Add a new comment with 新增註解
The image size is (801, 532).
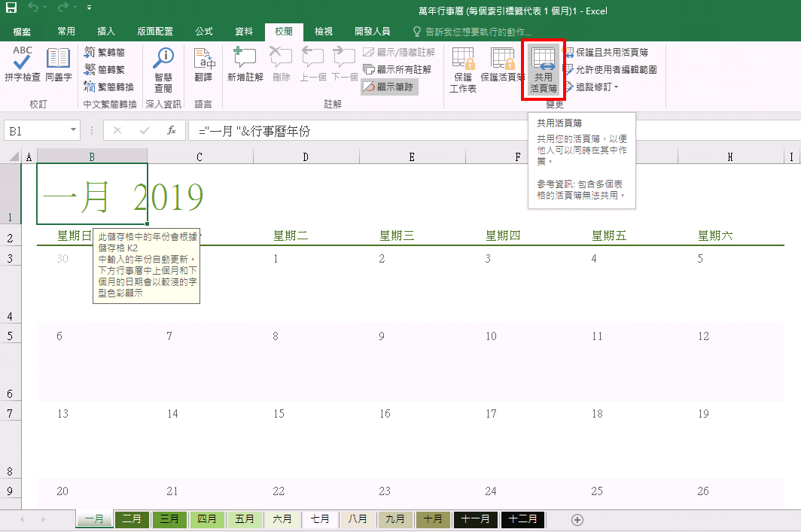(x=245, y=64)
